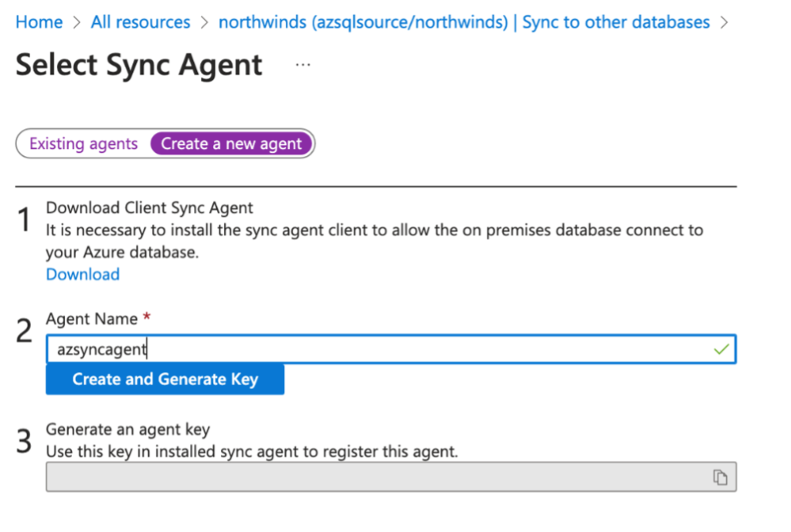Download the Client Sync Agent
This screenshot has height=532, width=791.
pos(83,274)
